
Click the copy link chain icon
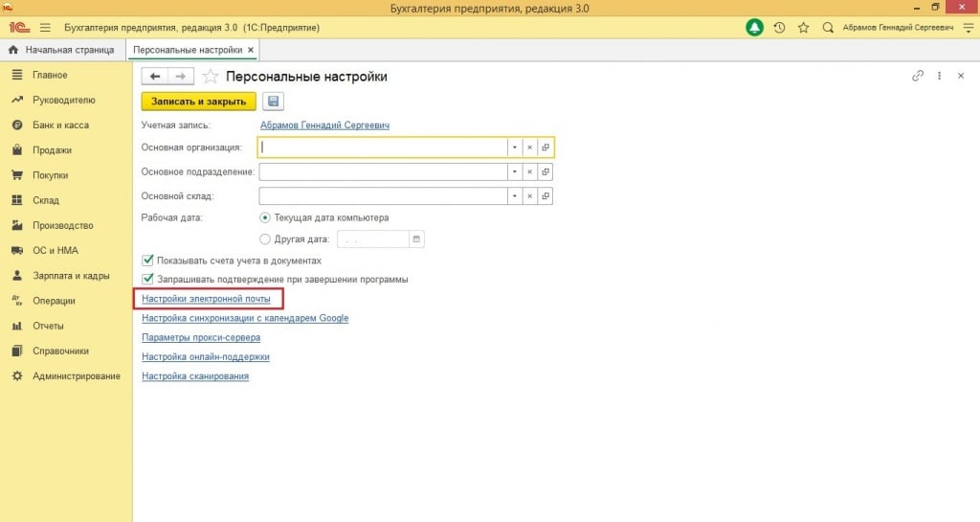point(918,76)
